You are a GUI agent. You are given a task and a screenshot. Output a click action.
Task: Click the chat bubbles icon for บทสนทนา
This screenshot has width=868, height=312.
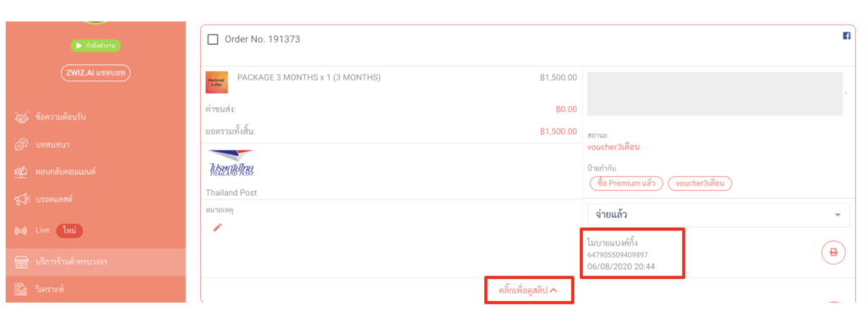[x=21, y=145]
